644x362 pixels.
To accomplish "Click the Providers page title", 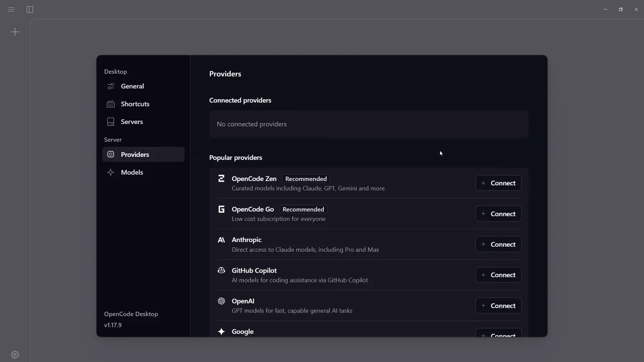I will [225, 74].
